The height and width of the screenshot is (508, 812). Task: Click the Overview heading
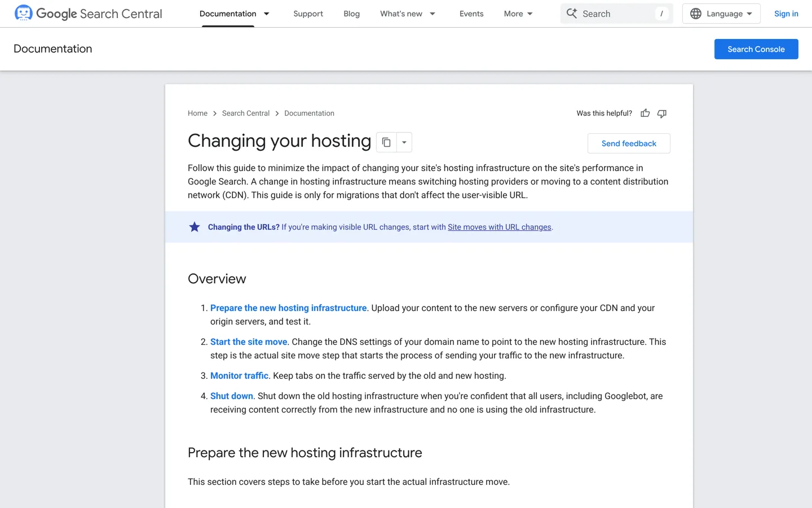(x=217, y=279)
